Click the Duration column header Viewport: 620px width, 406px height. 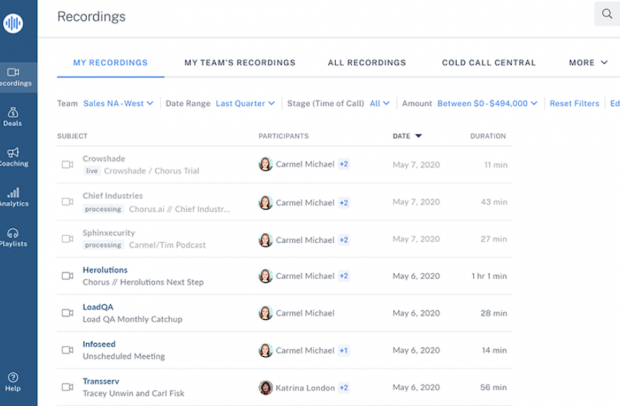click(488, 136)
